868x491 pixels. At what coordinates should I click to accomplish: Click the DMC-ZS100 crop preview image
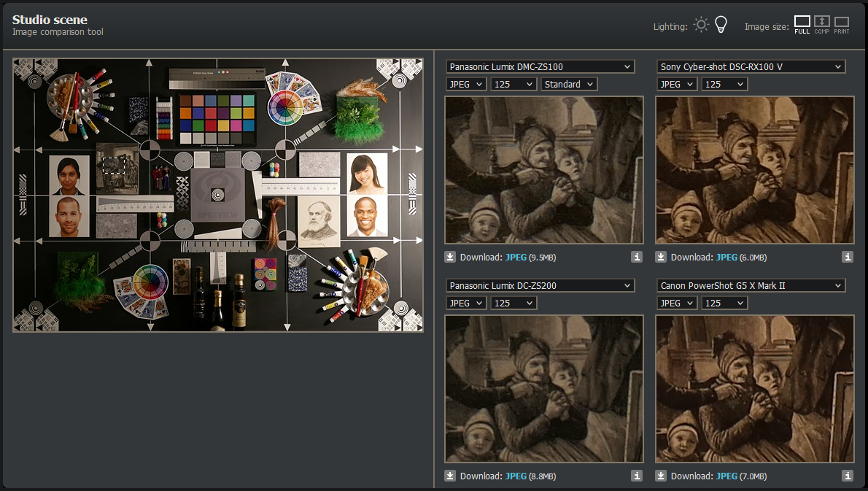click(x=544, y=170)
